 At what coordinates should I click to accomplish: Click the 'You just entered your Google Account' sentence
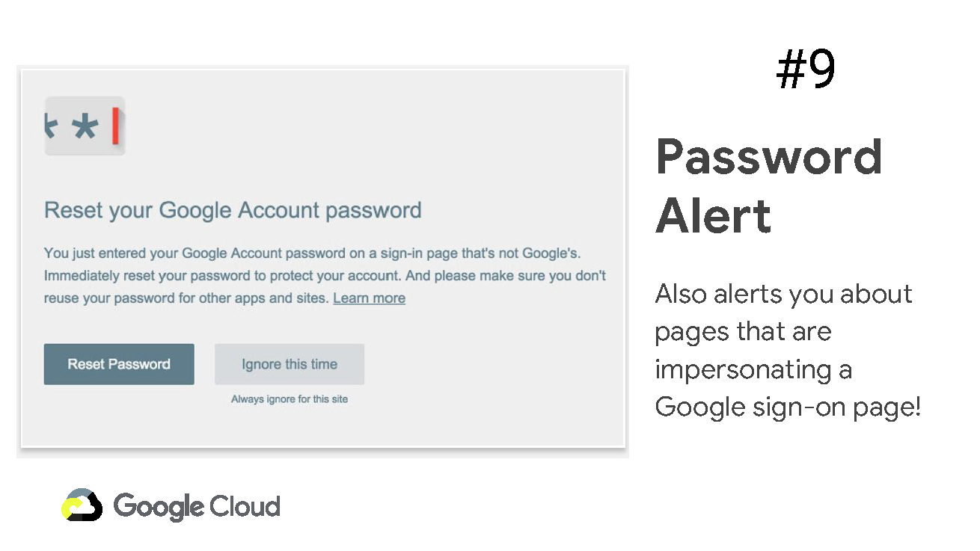(x=312, y=253)
